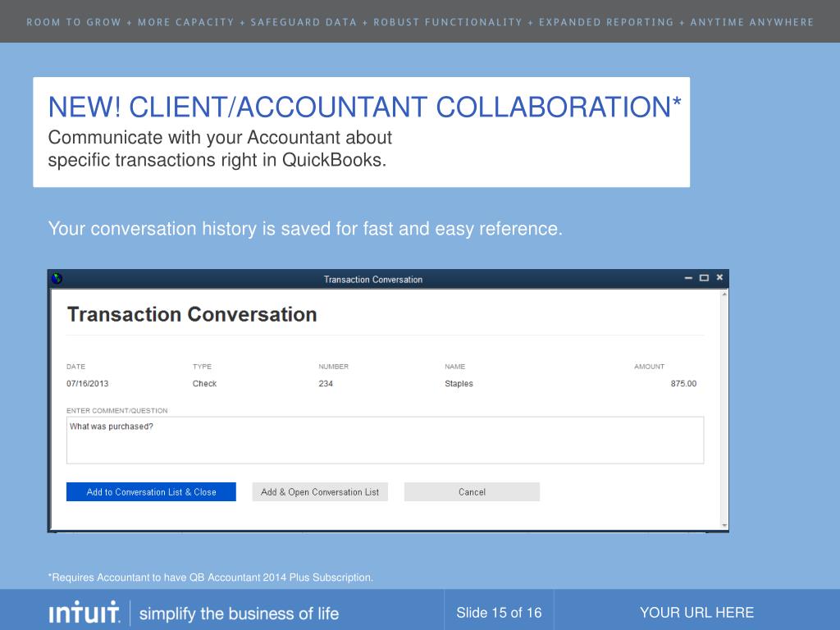Click the Slide 15 of 16 indicator

(x=499, y=612)
